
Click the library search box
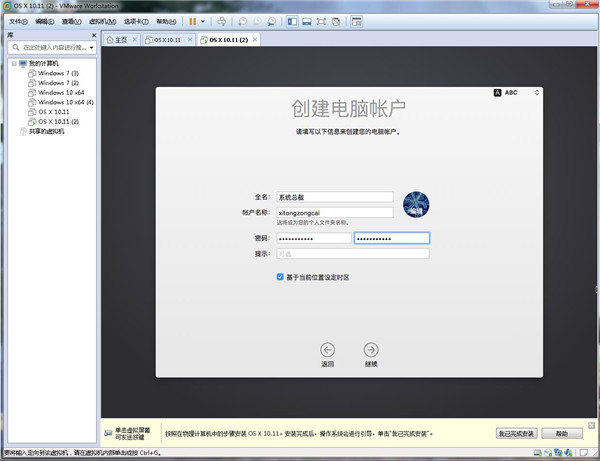pos(50,47)
